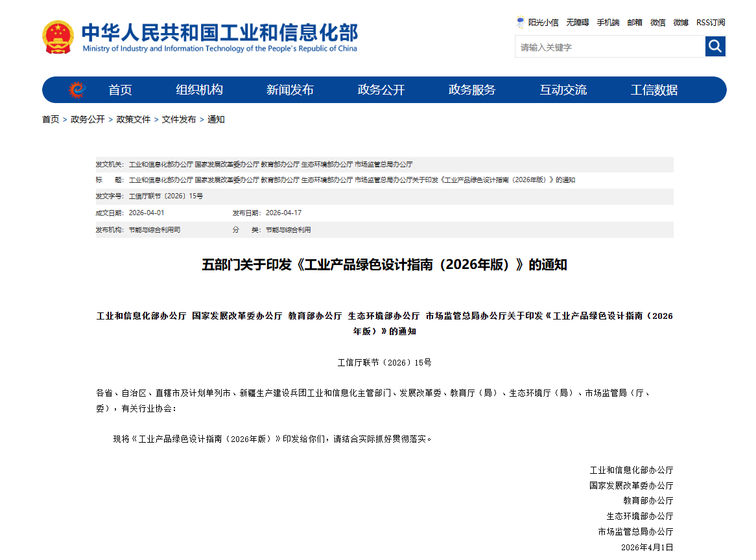Click the 成文日期 value 2026-04-01
This screenshot has width=756, height=560.
[147, 213]
